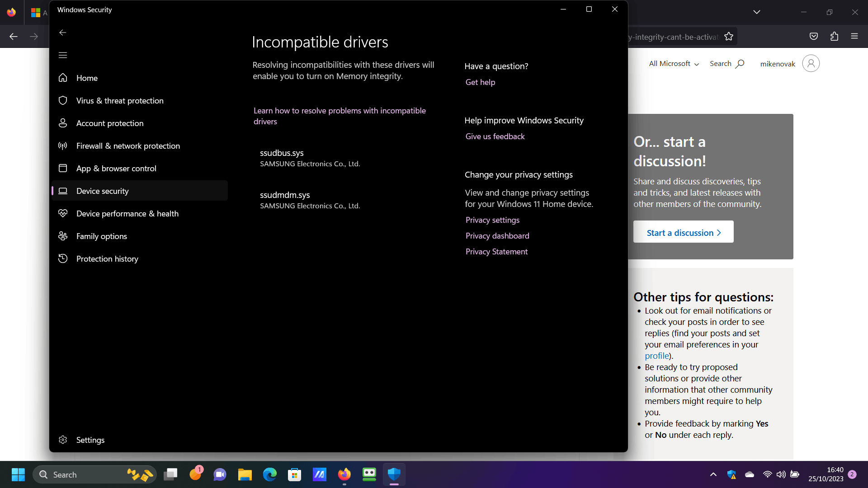
Task: Select App & browser control
Action: 116,169
